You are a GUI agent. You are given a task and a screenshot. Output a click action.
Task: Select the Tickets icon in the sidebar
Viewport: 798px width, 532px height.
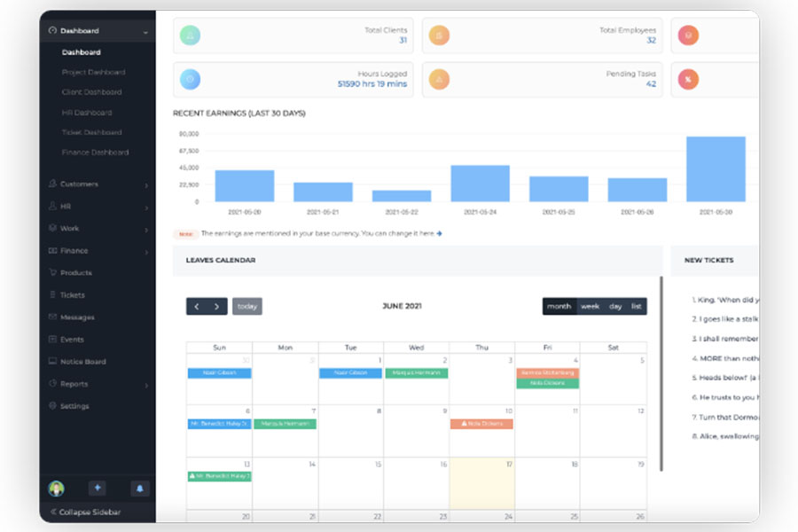point(52,294)
